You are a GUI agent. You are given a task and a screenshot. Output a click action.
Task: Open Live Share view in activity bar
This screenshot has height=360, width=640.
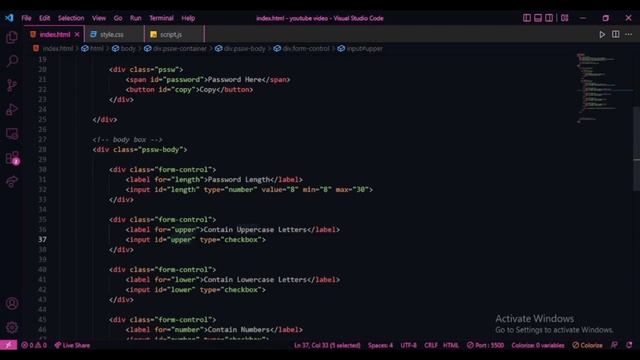[x=12, y=182]
